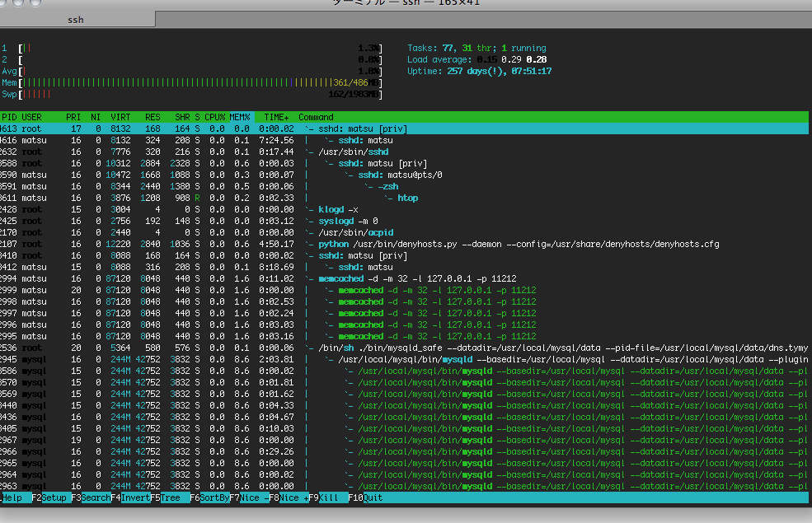Select the highlighted sshd: matsu [priv] row
812x523 pixels.
[x=404, y=128]
